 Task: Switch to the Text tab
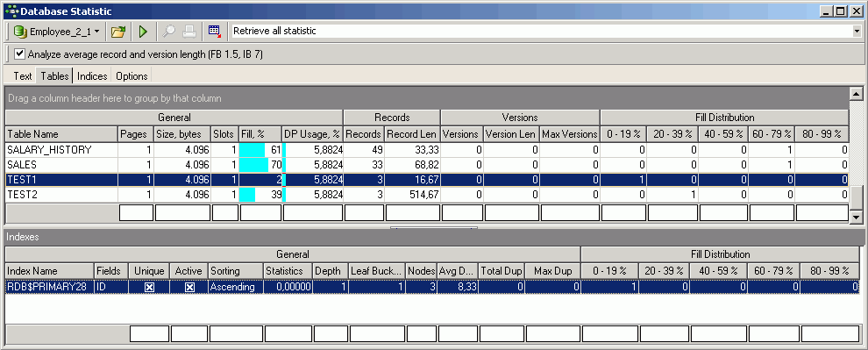(23, 75)
